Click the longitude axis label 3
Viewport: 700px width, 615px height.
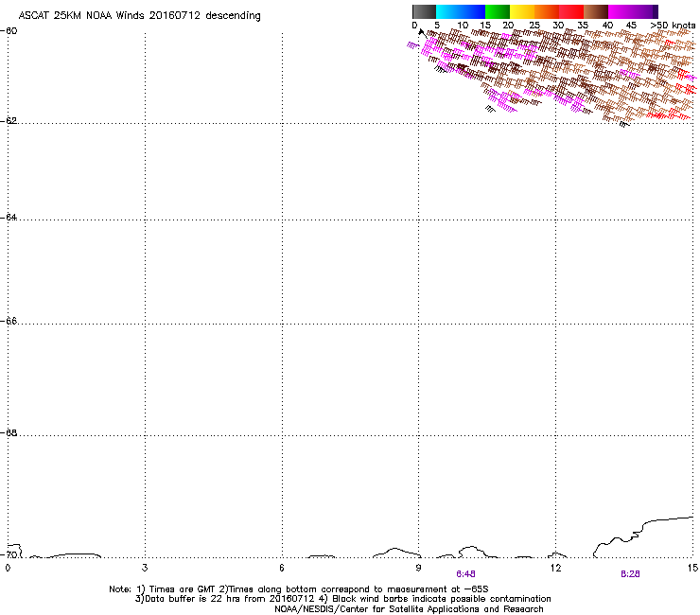tap(145, 568)
